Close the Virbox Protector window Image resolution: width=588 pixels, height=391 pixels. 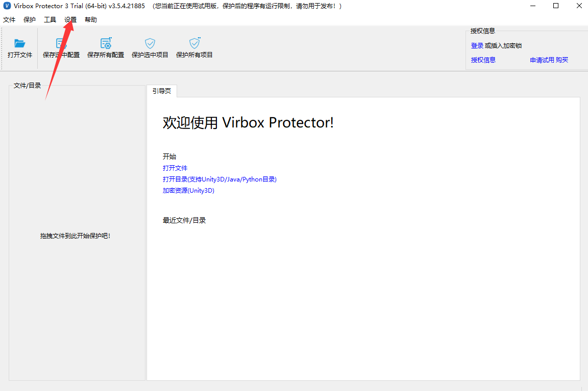pyautogui.click(x=579, y=6)
